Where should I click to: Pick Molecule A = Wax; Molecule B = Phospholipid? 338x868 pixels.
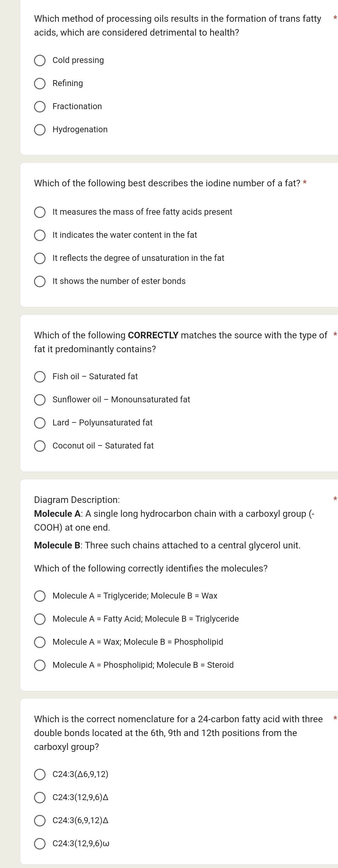pyautogui.click(x=40, y=642)
